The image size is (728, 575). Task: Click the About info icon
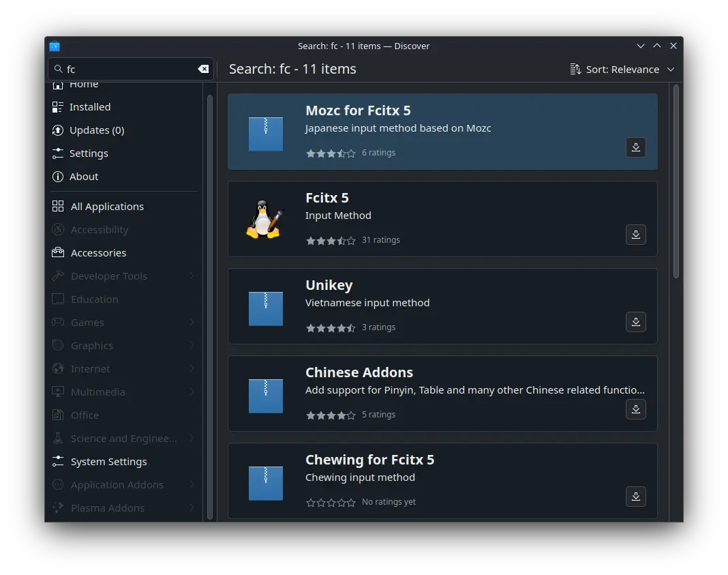coord(57,177)
